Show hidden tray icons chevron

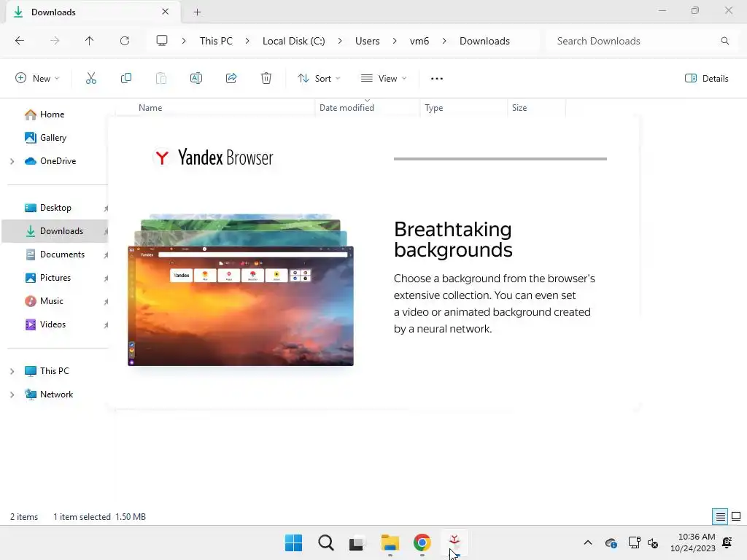click(588, 542)
